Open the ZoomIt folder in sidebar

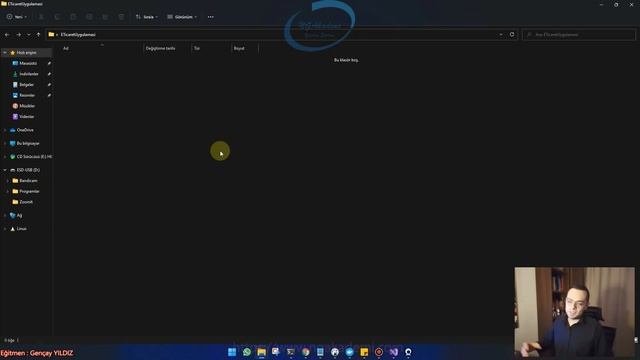[x=26, y=202]
